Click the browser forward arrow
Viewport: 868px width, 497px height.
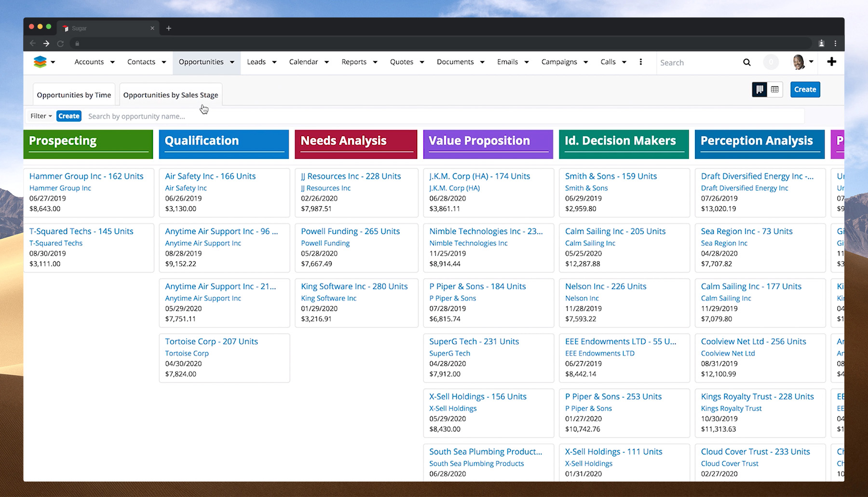point(46,43)
